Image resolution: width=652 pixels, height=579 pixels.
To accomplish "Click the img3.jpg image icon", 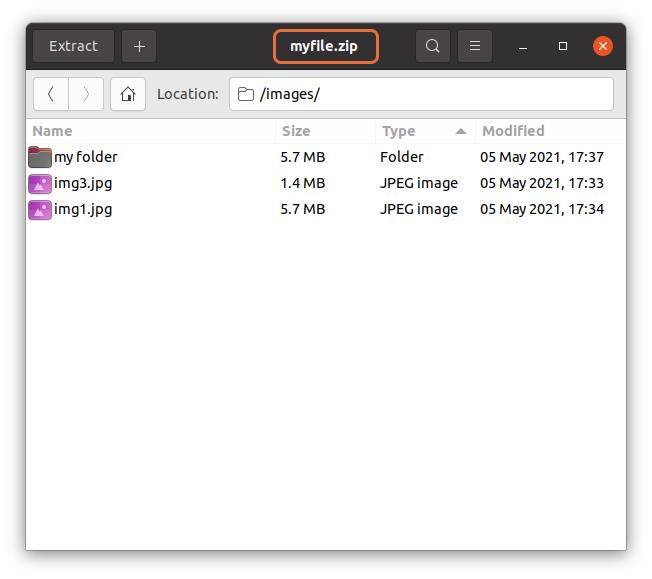I will [x=40, y=183].
